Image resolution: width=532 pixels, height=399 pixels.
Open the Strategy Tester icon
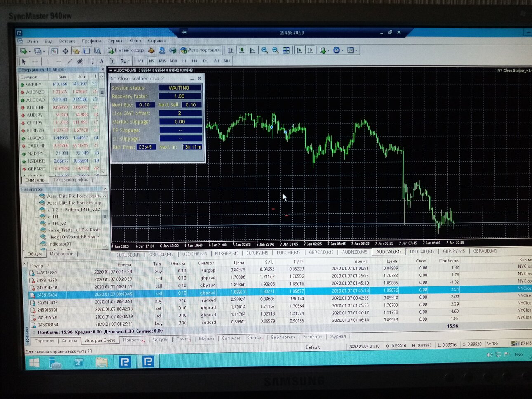pyautogui.click(x=98, y=51)
